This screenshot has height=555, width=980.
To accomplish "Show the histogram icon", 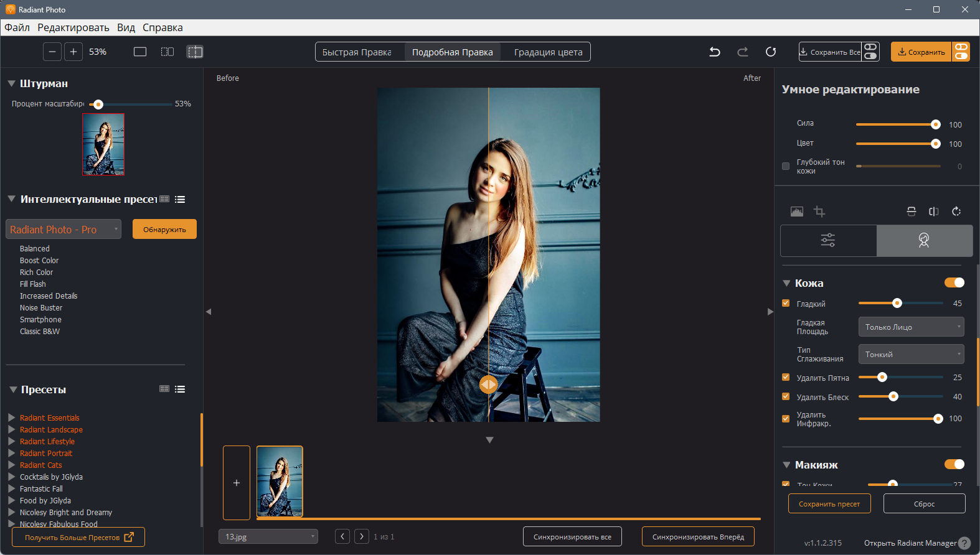I will point(797,212).
